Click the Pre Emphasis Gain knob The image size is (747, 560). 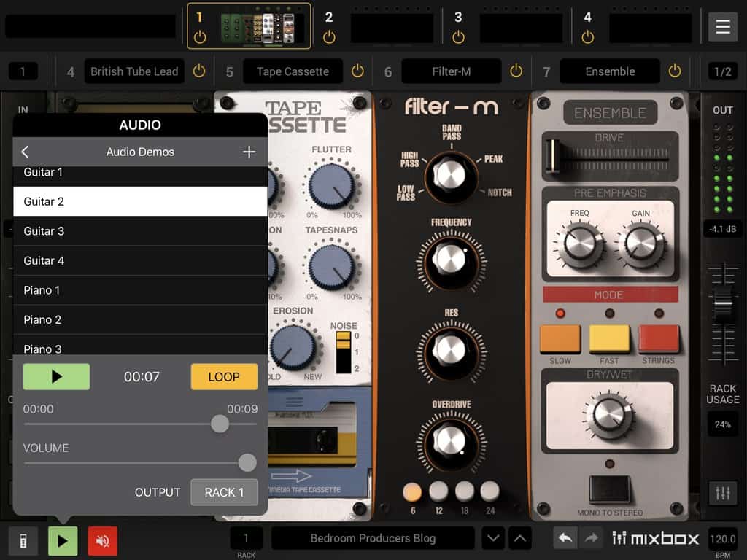click(x=641, y=243)
